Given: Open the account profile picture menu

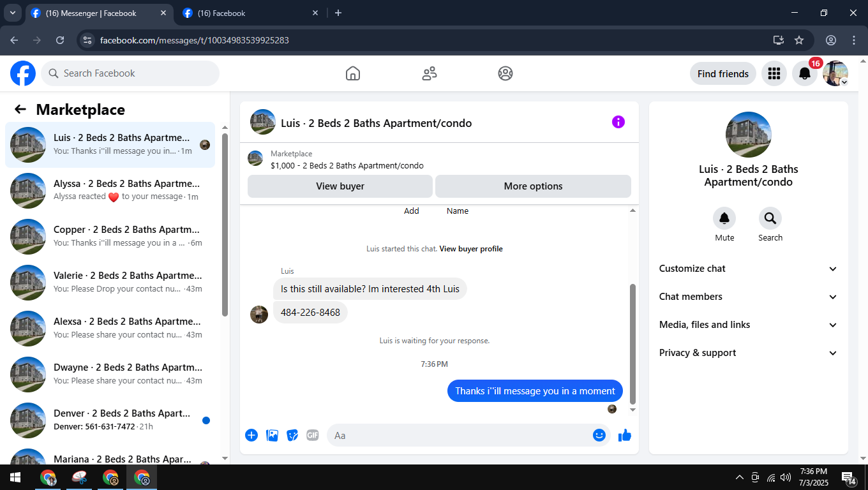Looking at the screenshot, I should [835, 73].
